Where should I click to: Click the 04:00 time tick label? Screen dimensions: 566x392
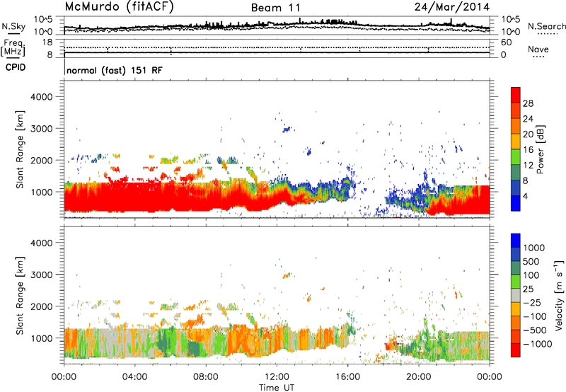pos(134,377)
